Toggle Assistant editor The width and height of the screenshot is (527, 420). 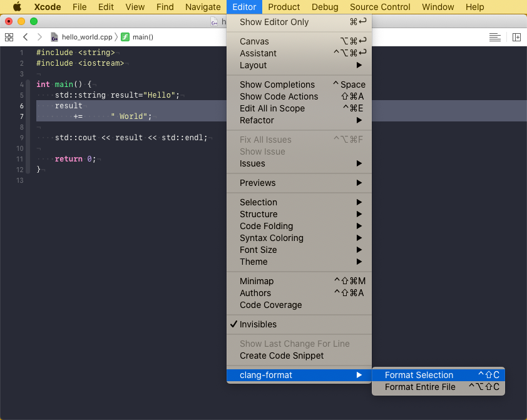(x=299, y=53)
